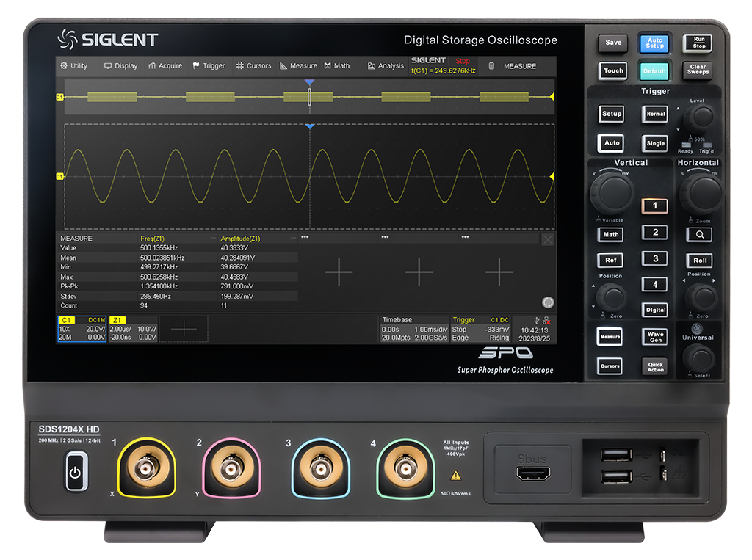This screenshot has height=560, width=752.
Task: Open the Trigger info box
Action: point(480,329)
